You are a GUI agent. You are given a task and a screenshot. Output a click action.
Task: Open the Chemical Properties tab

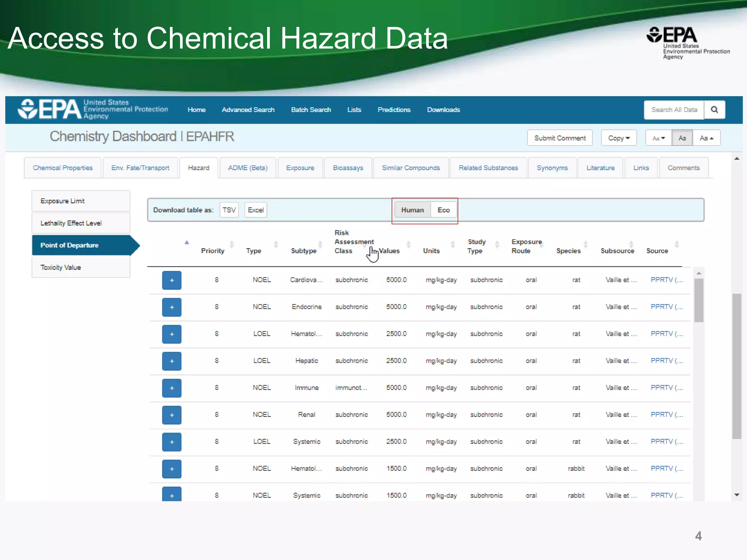[63, 168]
